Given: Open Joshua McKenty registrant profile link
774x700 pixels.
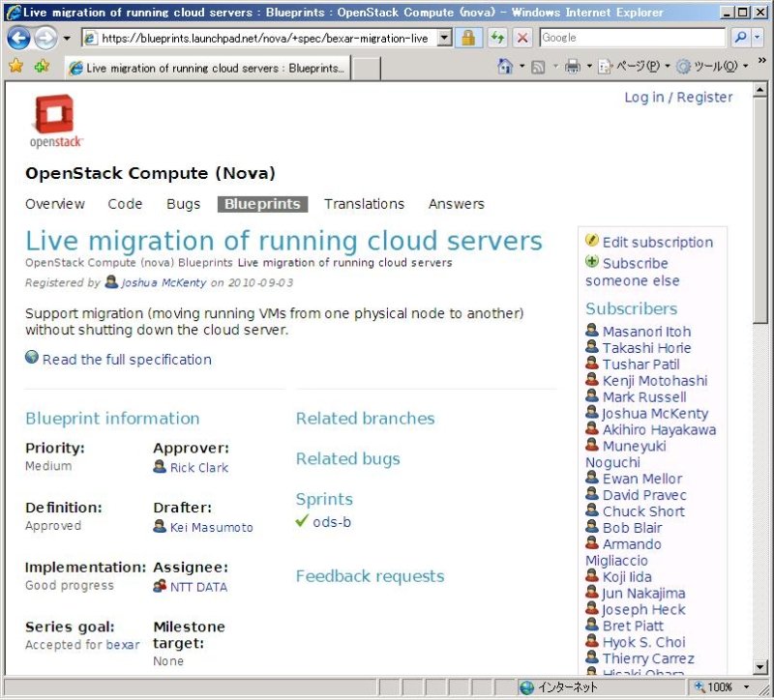Looking at the screenshot, I should pos(164,282).
